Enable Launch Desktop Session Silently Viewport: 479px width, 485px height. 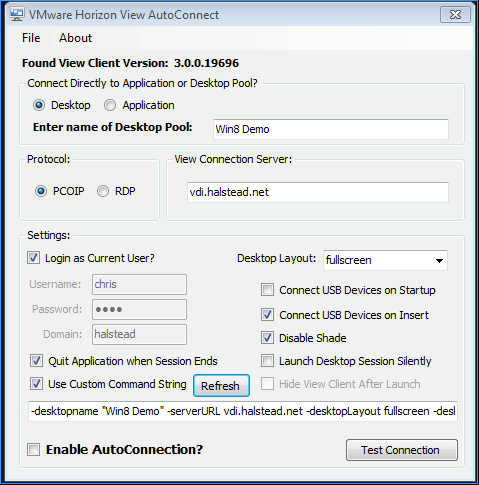pyautogui.click(x=267, y=361)
